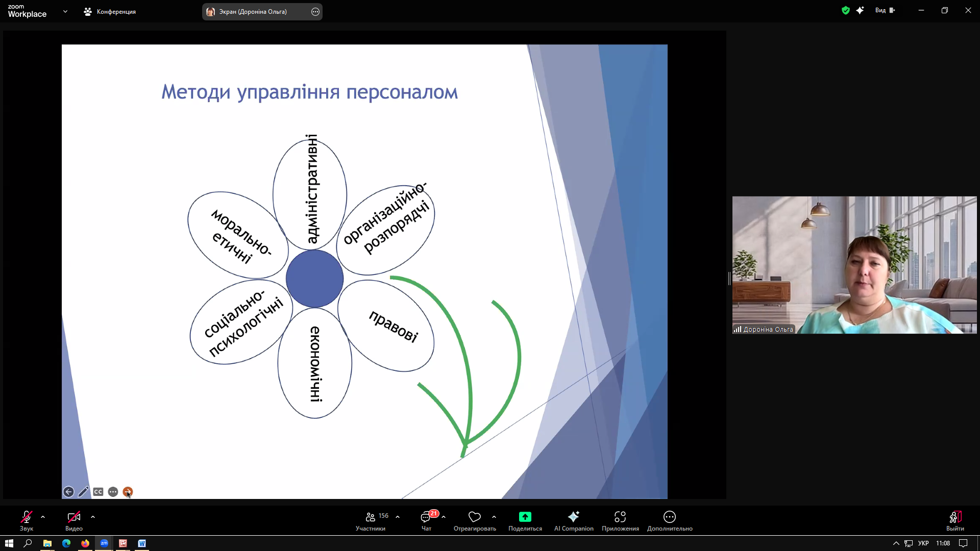
Task: Click the green encryption shield icon
Action: pyautogui.click(x=846, y=10)
